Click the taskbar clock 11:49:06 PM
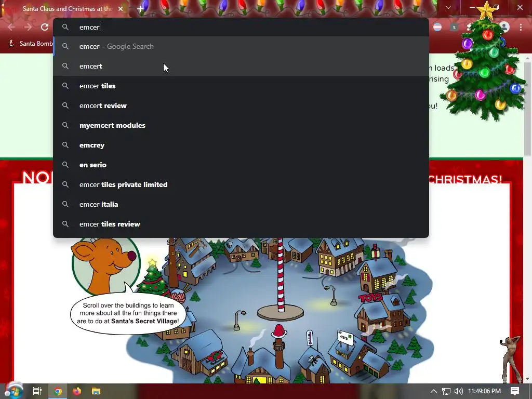 [484, 391]
